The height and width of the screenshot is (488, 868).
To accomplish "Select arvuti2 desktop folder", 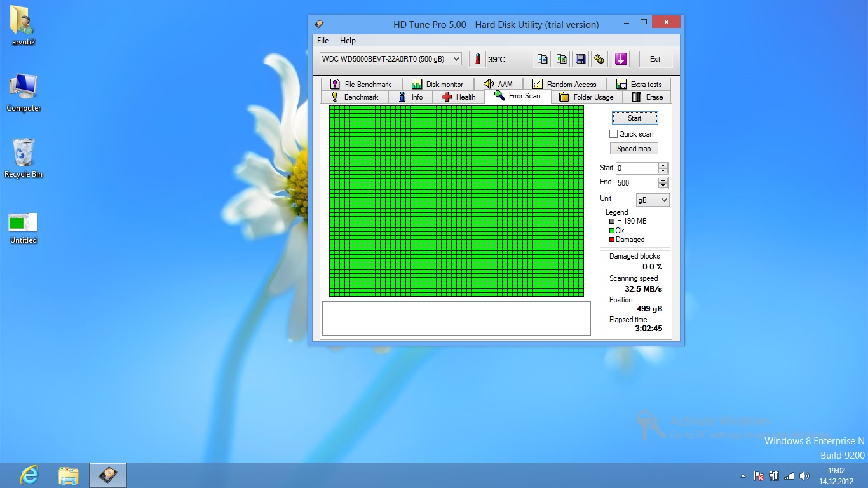I will 24,27.
